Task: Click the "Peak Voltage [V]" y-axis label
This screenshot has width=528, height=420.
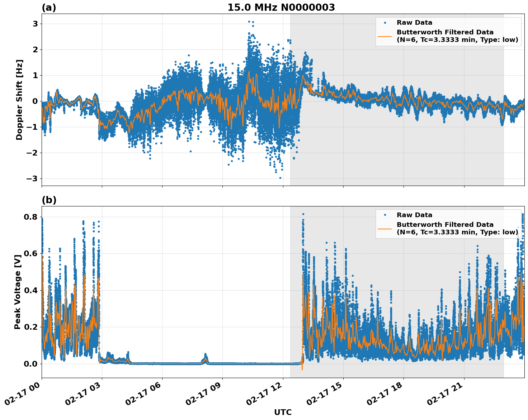Action: click(18, 295)
